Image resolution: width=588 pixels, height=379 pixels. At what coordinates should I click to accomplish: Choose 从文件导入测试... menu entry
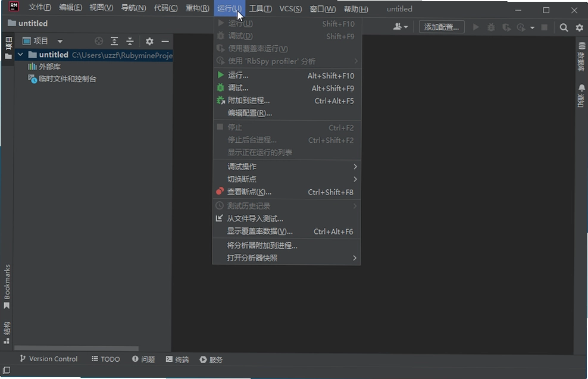pos(286,218)
